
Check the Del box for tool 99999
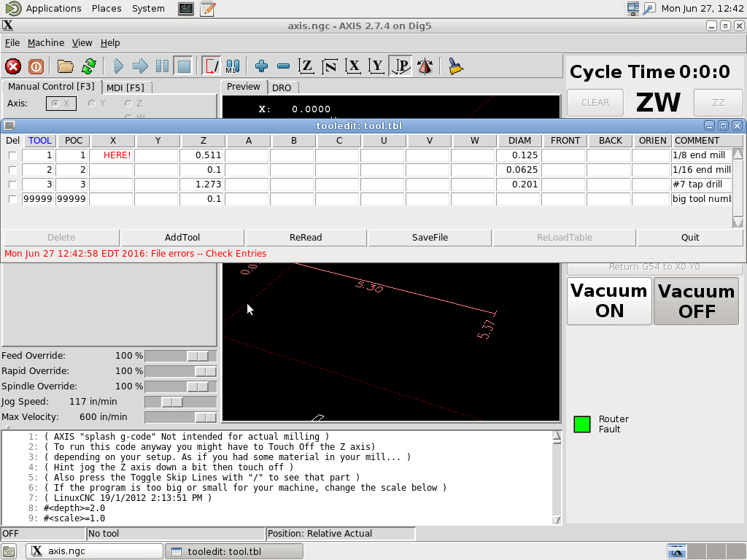point(12,199)
